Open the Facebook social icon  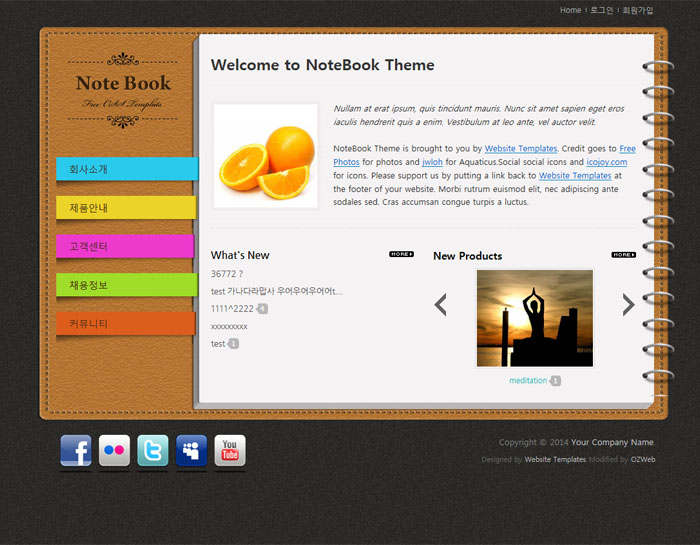tap(76, 451)
